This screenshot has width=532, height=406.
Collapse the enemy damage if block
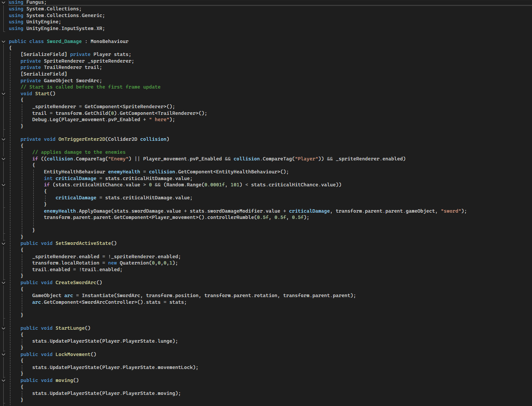pyautogui.click(x=3, y=159)
